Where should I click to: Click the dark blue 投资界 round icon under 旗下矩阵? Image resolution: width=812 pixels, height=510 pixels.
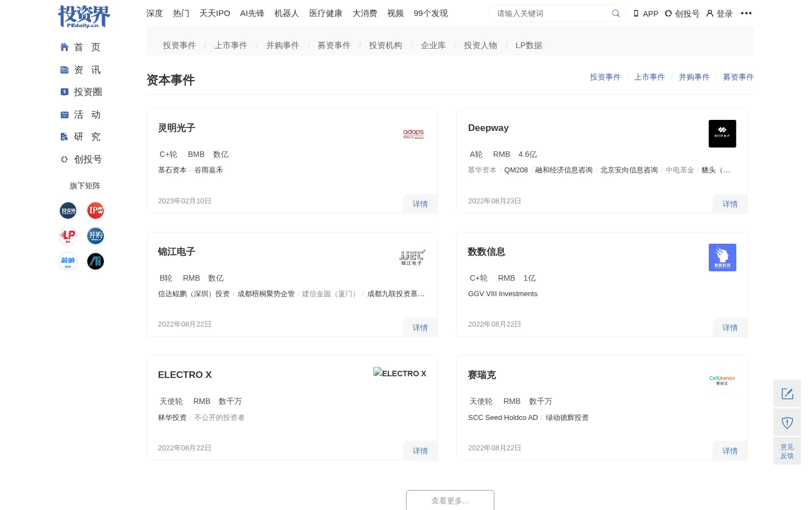tap(68, 211)
